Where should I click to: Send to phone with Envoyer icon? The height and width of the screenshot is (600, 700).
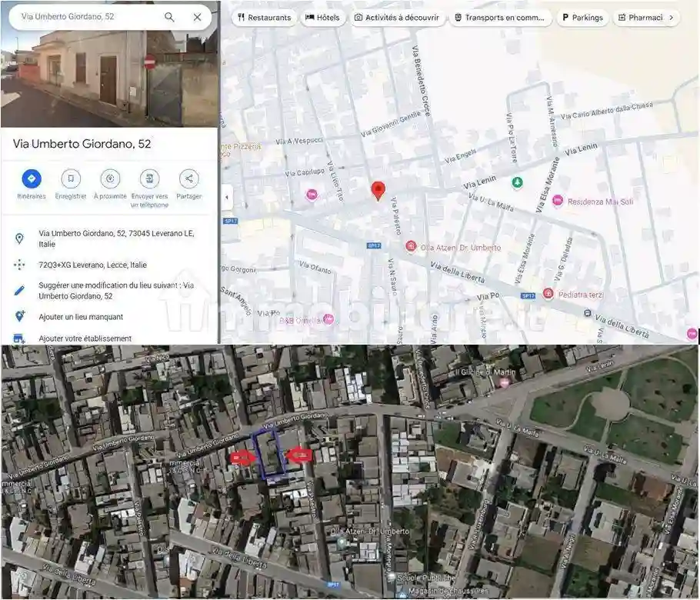tap(149, 179)
